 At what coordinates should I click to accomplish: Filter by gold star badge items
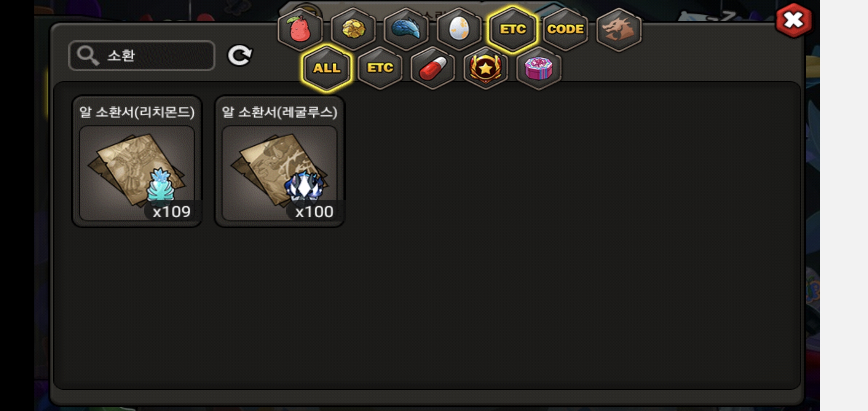486,68
